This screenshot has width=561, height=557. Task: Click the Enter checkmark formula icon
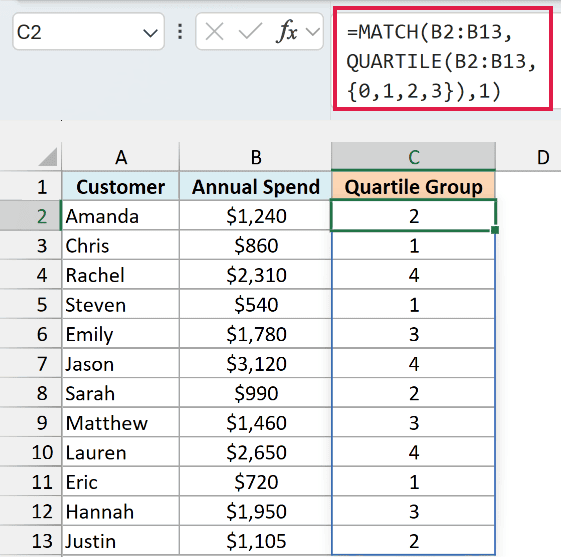pos(250,31)
